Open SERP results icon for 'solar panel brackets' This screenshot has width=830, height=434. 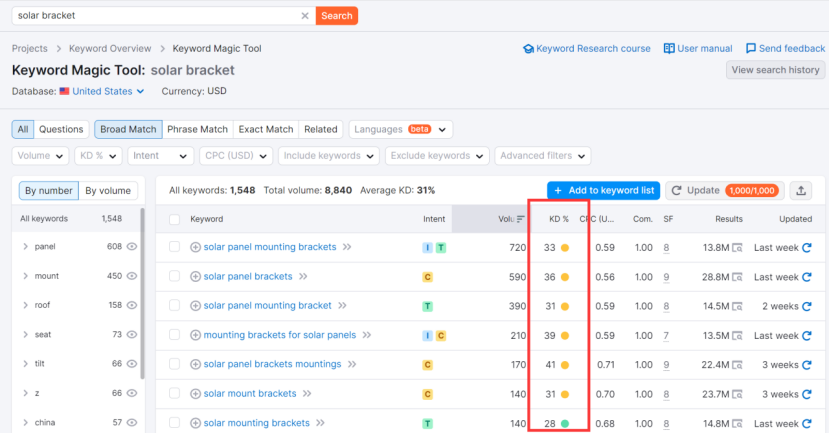[737, 277]
